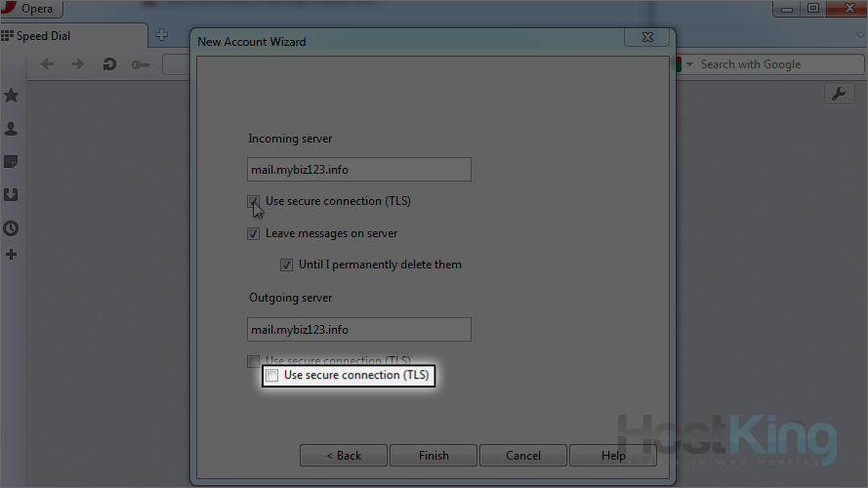This screenshot has height=488, width=868.
Task: Click the reload page icon
Action: 109,64
